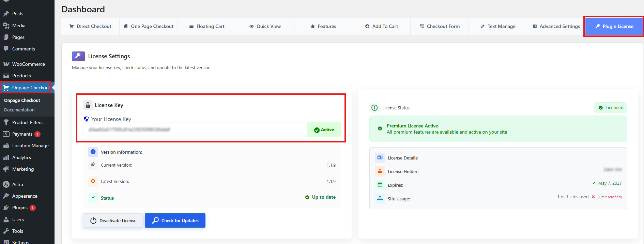Open the Documentation submenu link

pos(19,110)
